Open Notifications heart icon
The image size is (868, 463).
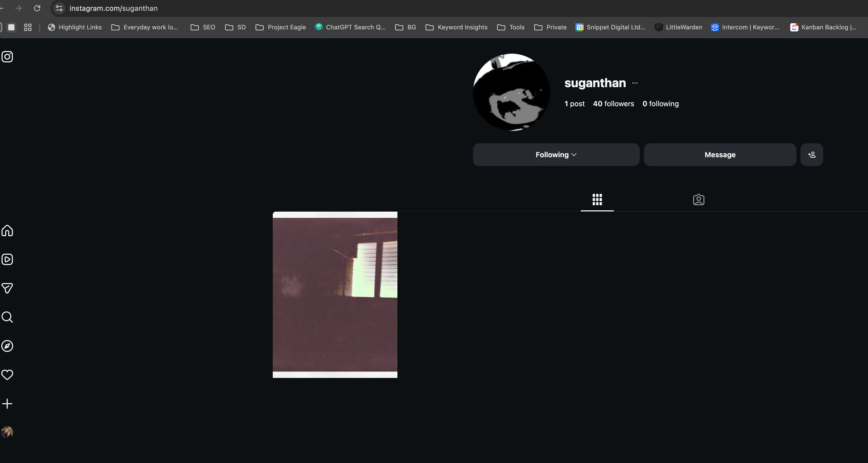click(7, 375)
